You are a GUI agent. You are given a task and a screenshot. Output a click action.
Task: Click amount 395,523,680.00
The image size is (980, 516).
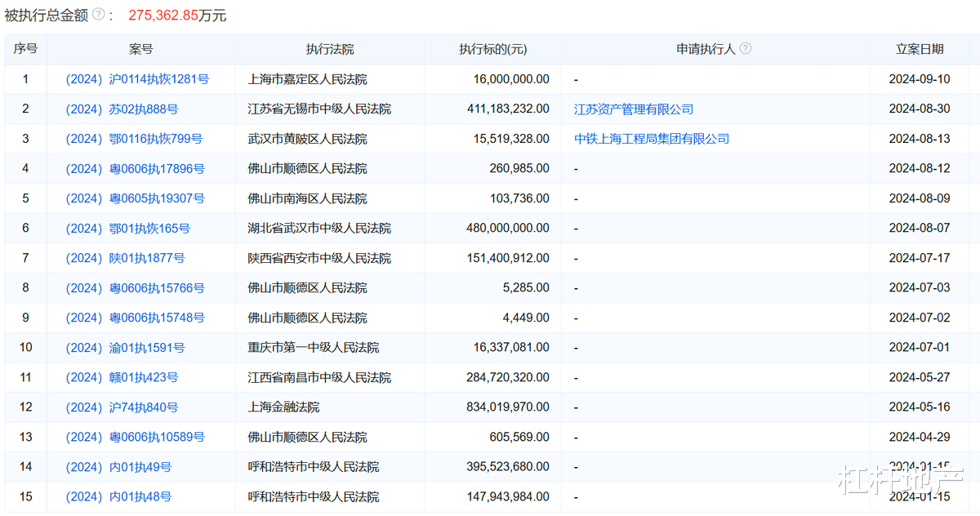(x=508, y=467)
